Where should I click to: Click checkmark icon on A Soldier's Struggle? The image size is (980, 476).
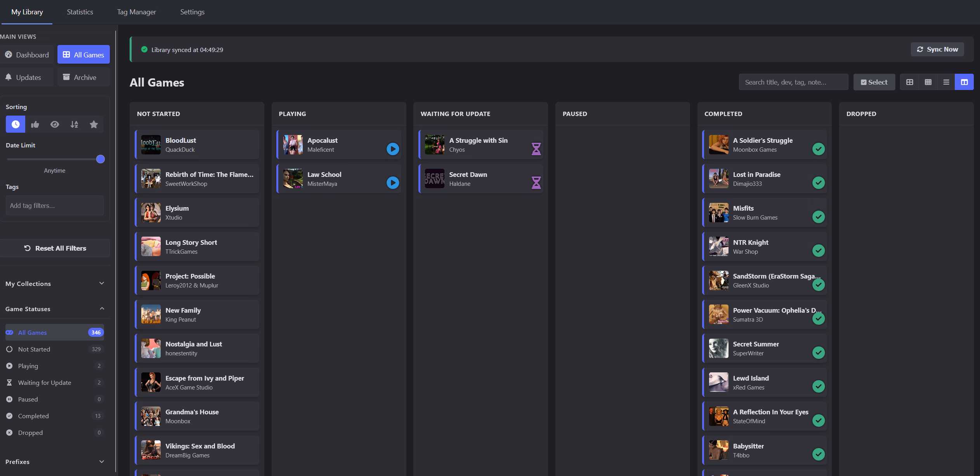819,149
